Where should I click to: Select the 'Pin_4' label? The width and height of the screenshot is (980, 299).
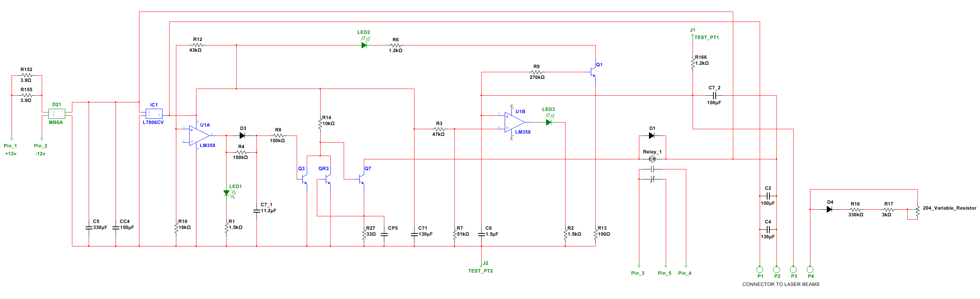685,273
